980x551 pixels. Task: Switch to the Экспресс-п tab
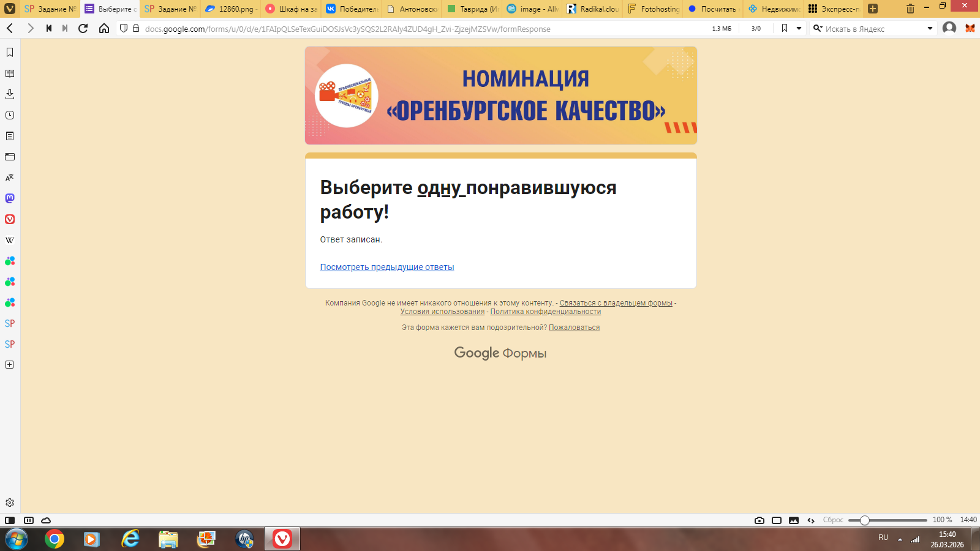834,9
